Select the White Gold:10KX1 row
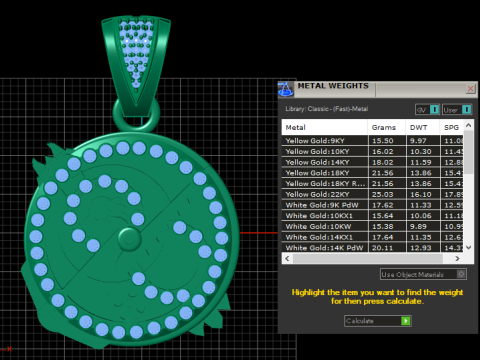The image size is (480, 360). click(373, 215)
